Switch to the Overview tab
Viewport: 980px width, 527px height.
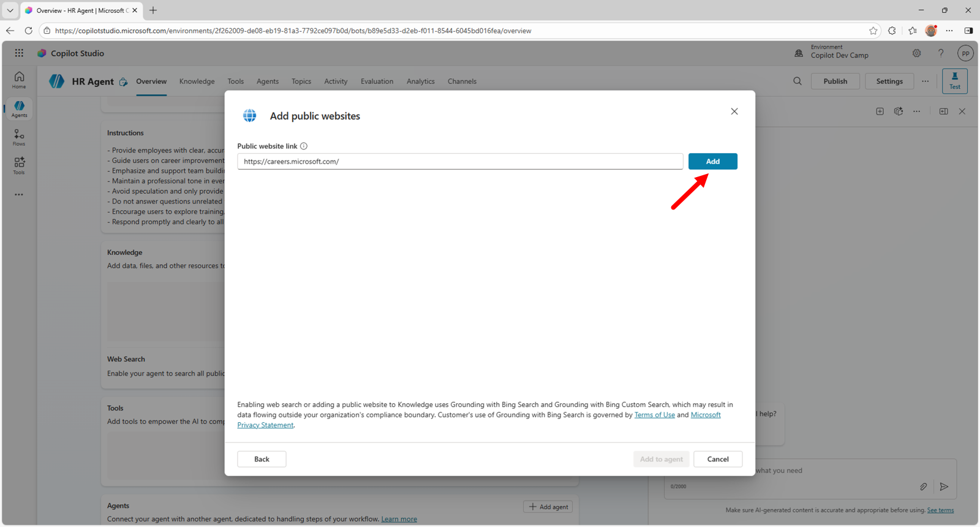point(151,82)
